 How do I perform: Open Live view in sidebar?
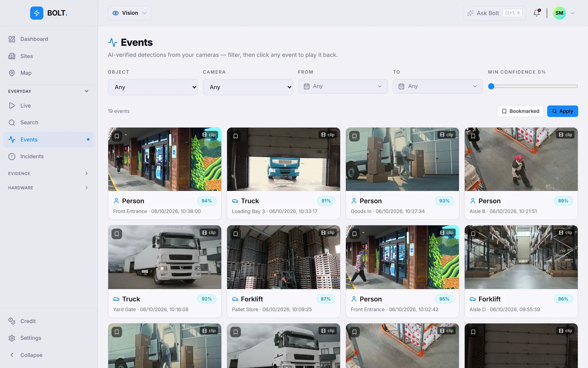(49, 106)
